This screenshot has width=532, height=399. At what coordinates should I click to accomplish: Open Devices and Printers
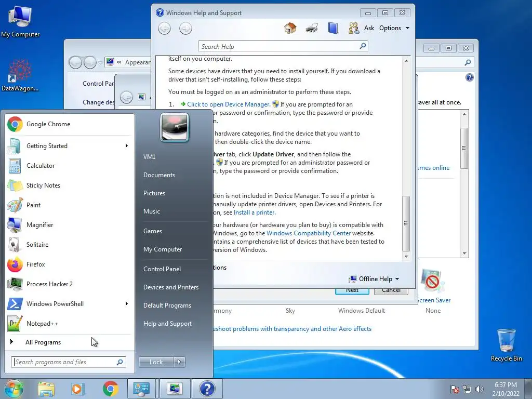click(170, 287)
